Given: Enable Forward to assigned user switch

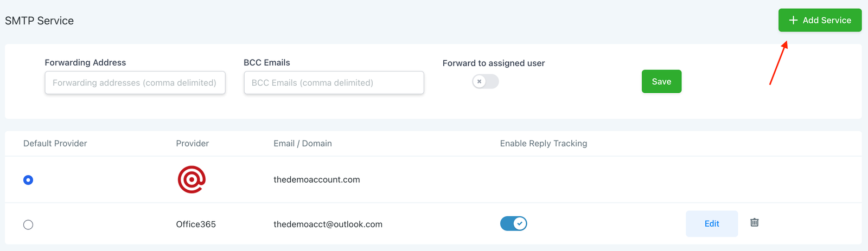Looking at the screenshot, I should 485,81.
